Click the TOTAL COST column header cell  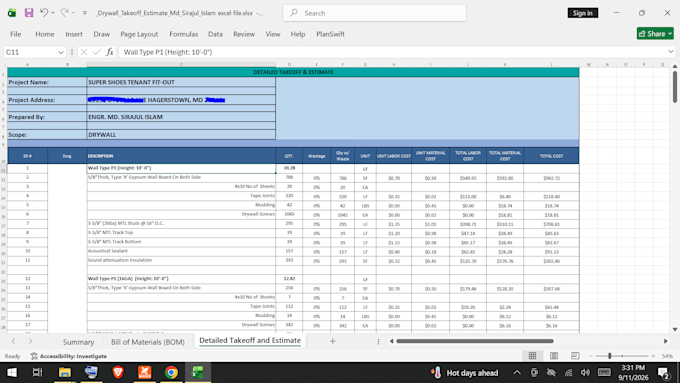pyautogui.click(x=551, y=156)
